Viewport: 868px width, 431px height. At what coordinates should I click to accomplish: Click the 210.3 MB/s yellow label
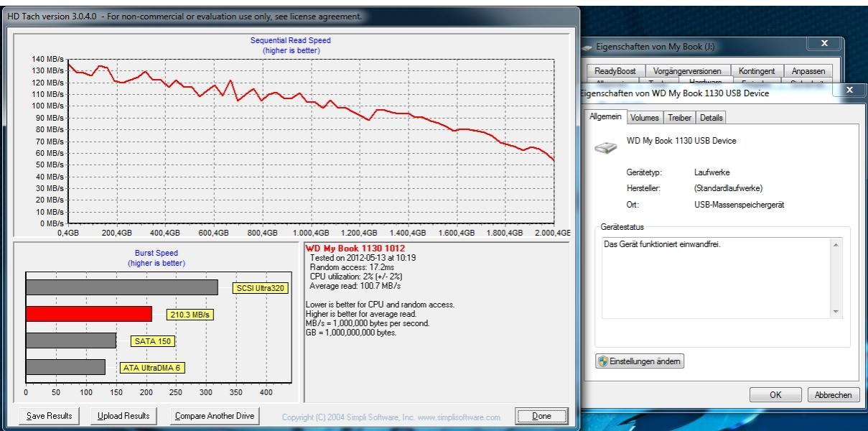[x=190, y=315]
